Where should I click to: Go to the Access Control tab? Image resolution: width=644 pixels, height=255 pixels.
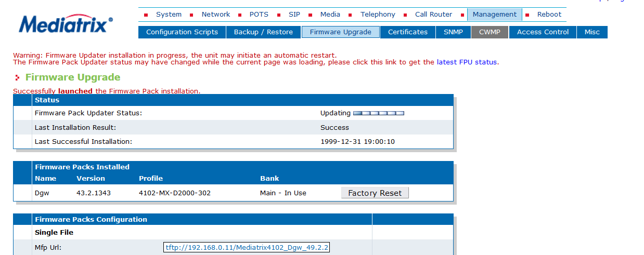[543, 32]
